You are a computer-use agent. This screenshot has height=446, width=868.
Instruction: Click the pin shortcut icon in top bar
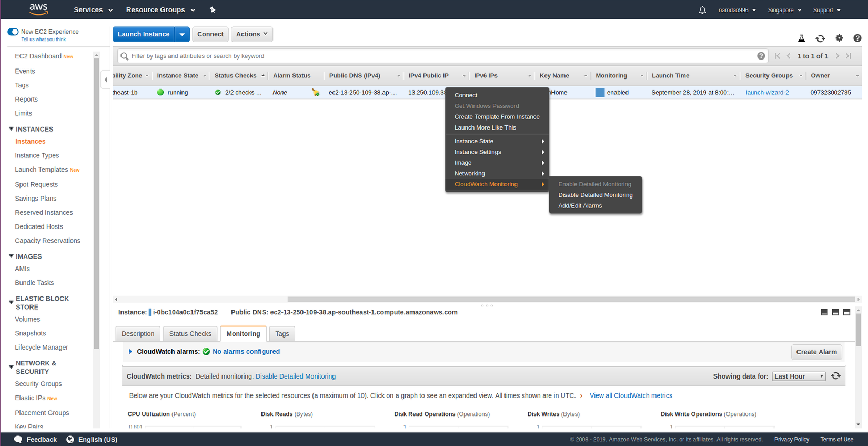pos(213,10)
